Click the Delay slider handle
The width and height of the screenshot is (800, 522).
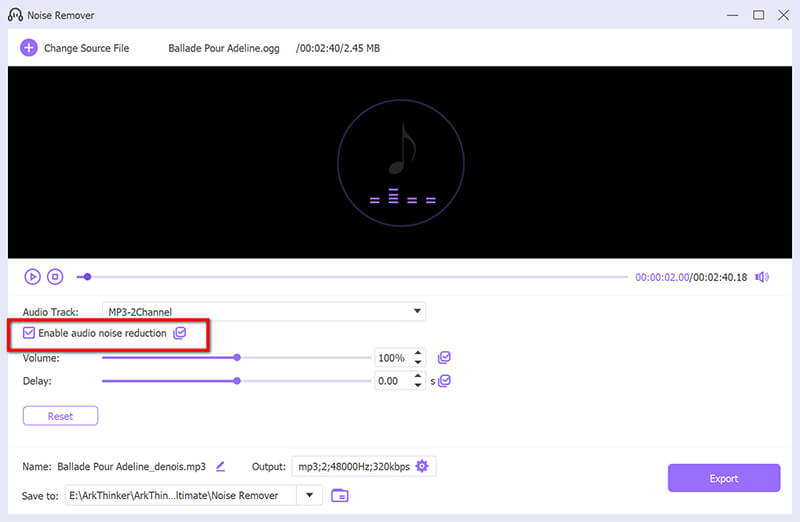[x=237, y=381]
